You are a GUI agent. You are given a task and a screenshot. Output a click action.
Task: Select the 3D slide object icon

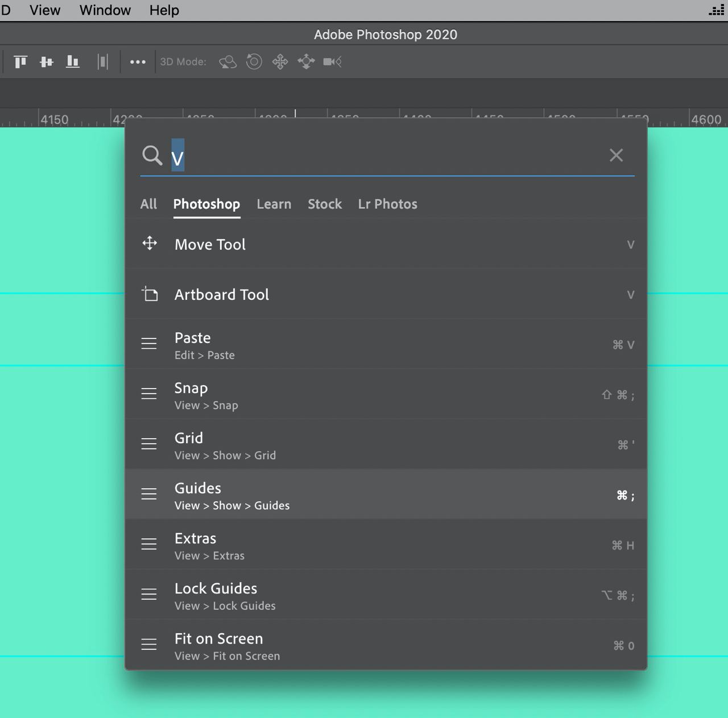tap(306, 61)
